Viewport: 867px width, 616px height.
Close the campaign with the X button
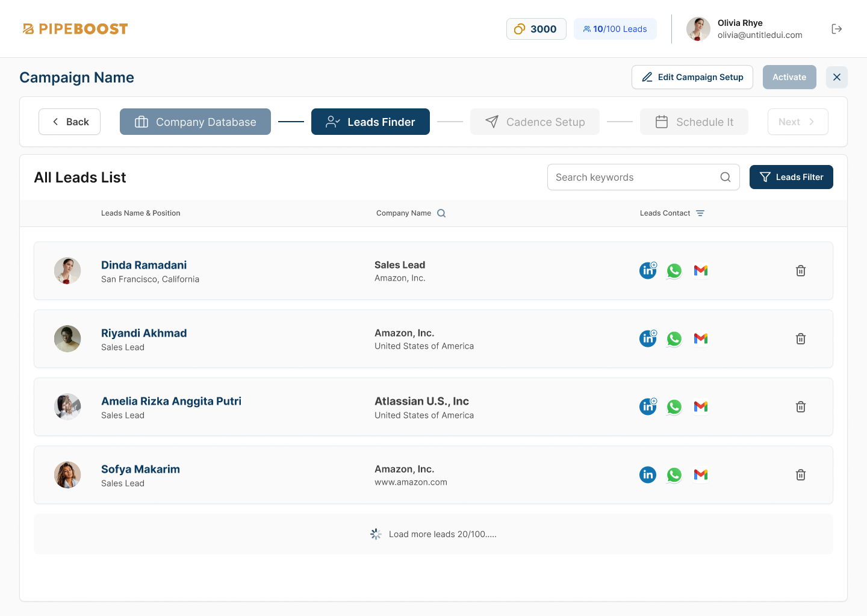pyautogui.click(x=837, y=77)
